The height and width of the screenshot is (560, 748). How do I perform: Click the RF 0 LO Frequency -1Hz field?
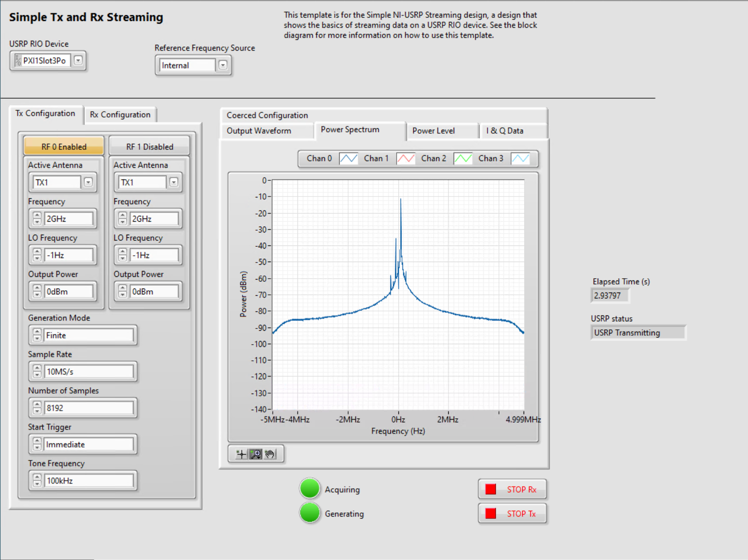(69, 255)
